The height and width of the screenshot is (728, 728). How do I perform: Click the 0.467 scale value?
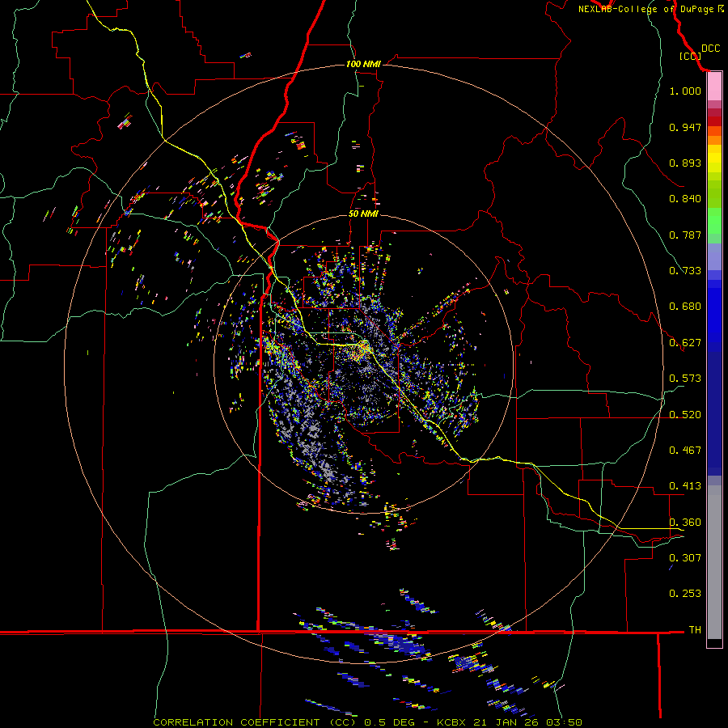coord(685,451)
